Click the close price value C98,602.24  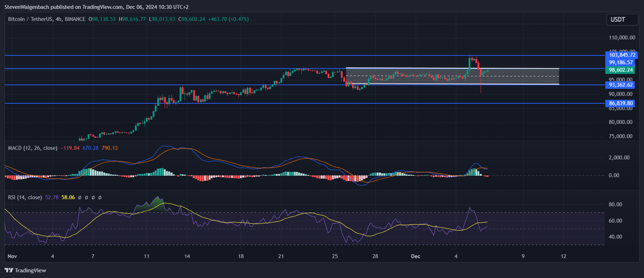[192, 19]
